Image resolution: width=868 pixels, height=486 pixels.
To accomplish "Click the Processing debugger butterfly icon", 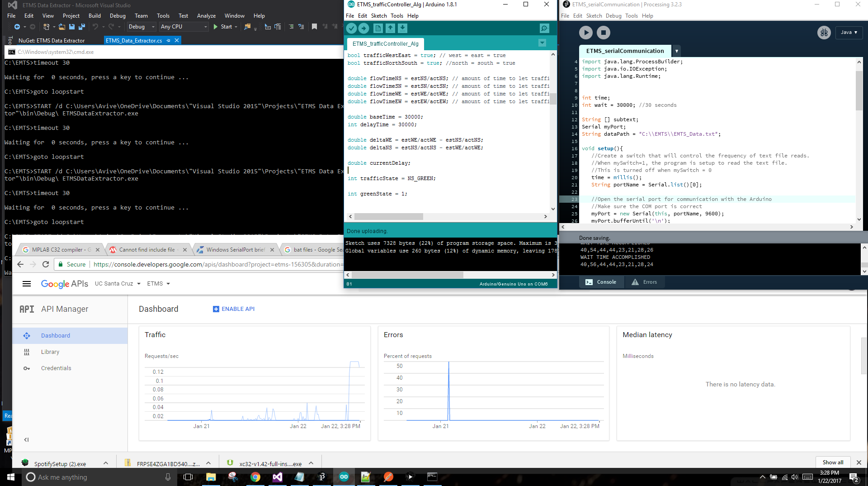I will pos(824,33).
